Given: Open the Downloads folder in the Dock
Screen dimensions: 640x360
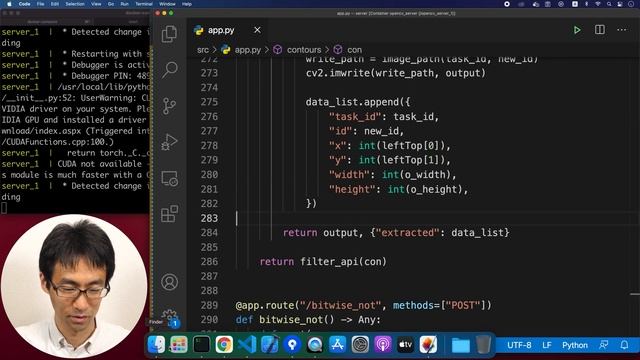Looking at the screenshot, I should [x=460, y=345].
